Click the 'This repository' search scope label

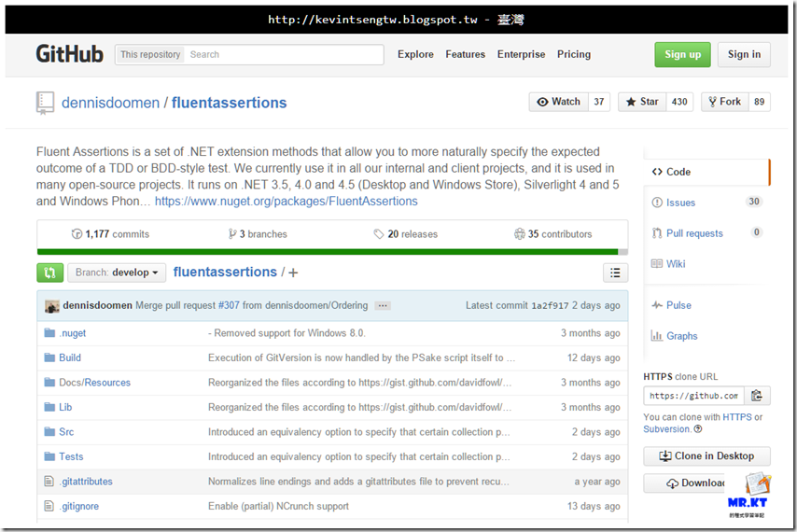150,54
